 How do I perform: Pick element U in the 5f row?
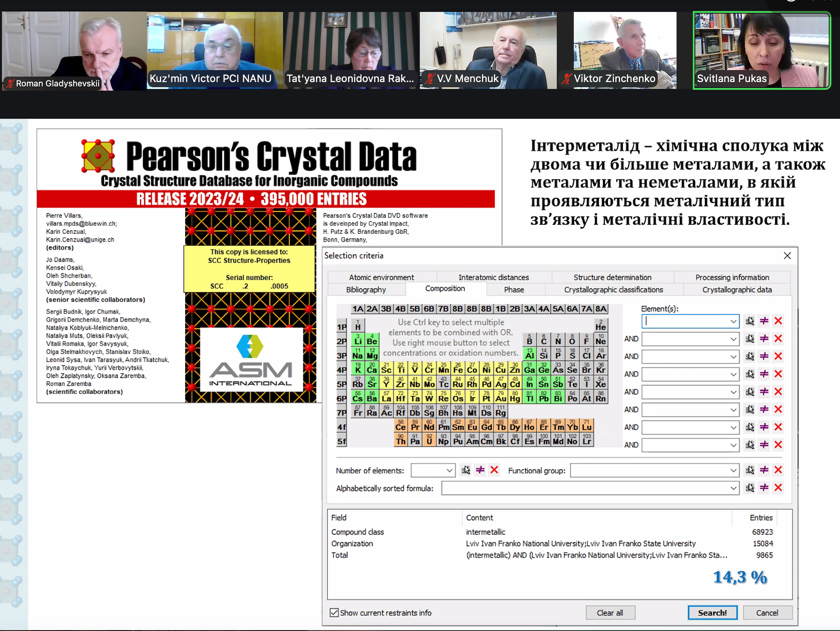click(429, 440)
